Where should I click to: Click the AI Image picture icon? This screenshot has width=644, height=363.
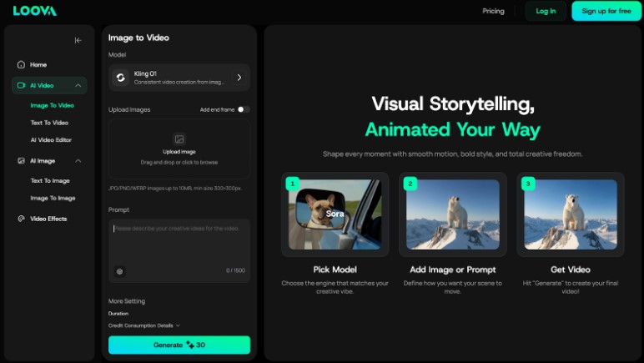(x=21, y=160)
